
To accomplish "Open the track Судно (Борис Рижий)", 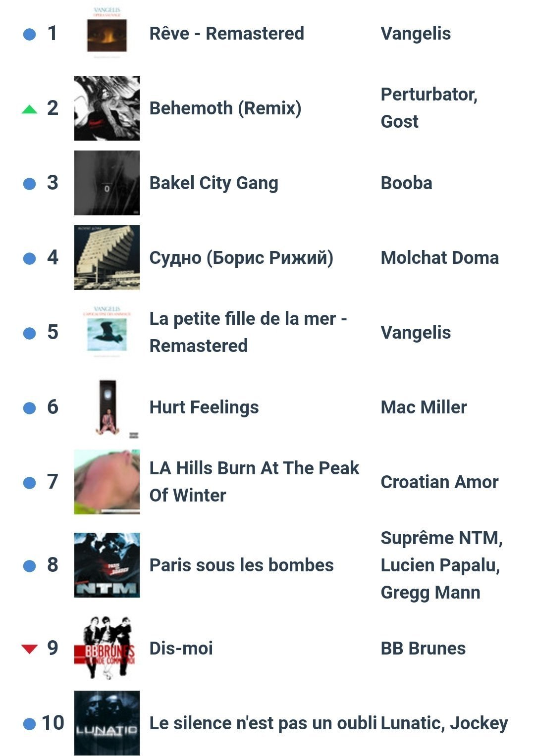I will [241, 258].
